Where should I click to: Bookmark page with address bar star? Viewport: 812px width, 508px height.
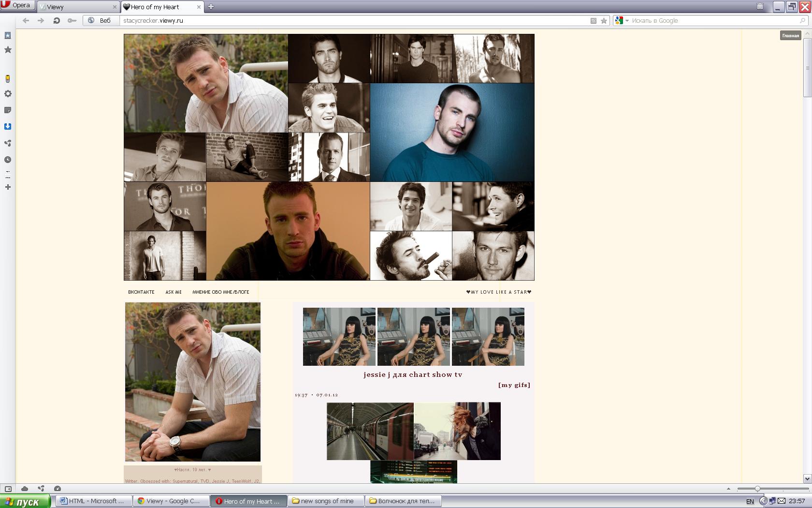click(604, 21)
